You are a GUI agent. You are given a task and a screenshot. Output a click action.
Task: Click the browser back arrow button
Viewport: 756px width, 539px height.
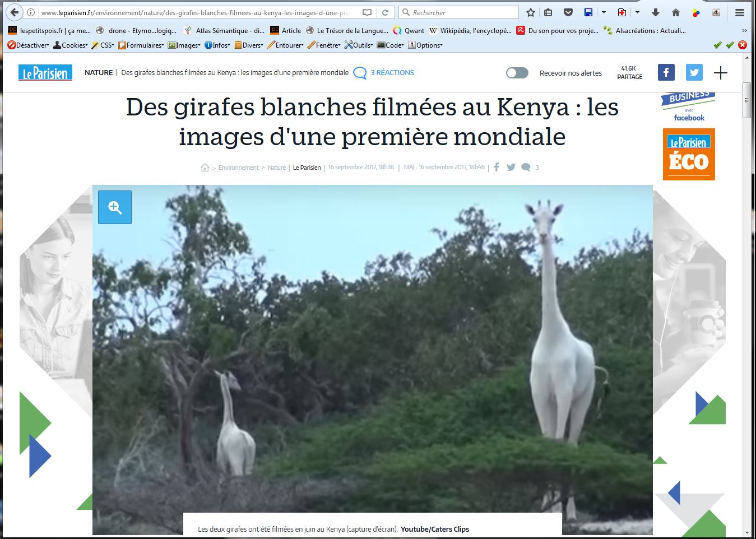tap(15, 12)
